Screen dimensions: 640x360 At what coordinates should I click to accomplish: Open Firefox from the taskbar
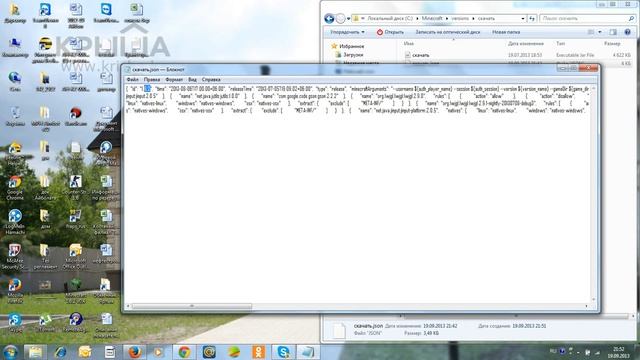click(134, 352)
